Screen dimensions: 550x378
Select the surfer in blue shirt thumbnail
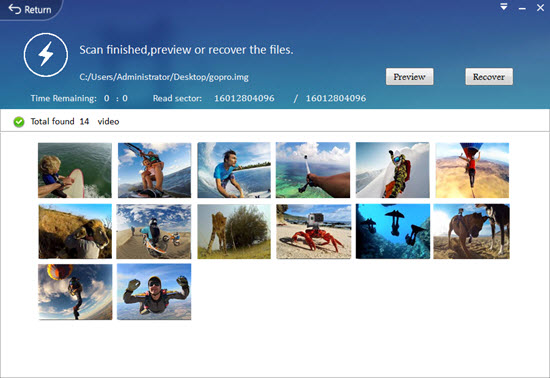[x=234, y=170]
